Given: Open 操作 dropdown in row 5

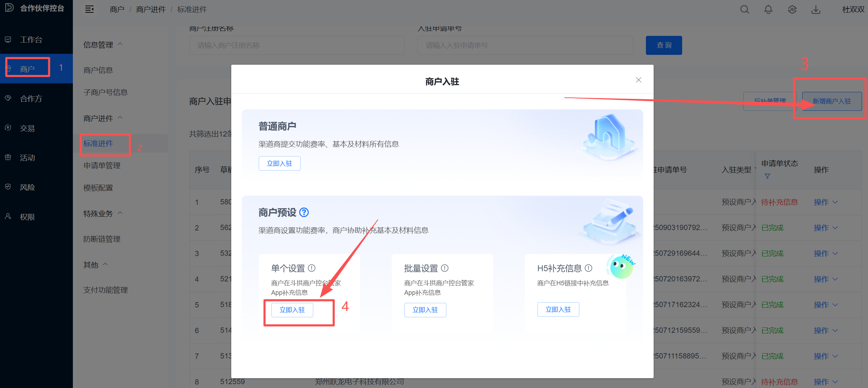Looking at the screenshot, I should (826, 305).
